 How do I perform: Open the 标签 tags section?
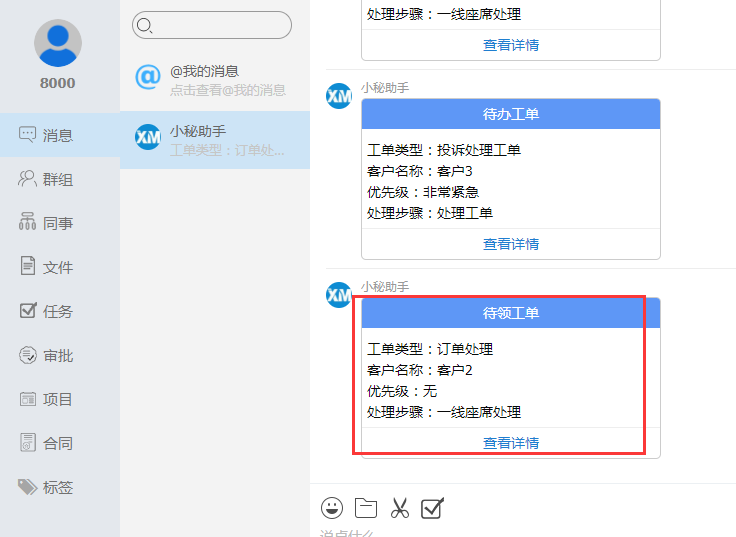point(58,488)
